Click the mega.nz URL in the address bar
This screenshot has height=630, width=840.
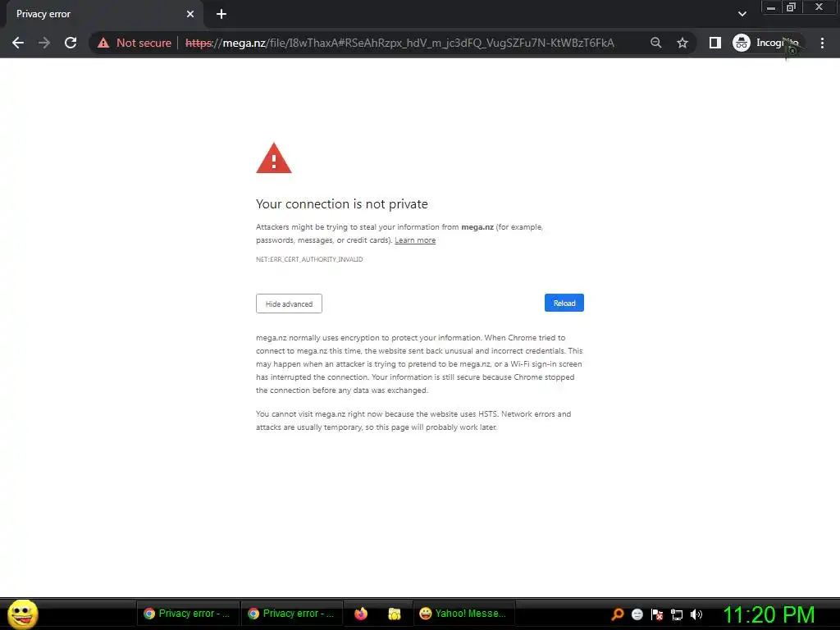(399, 43)
